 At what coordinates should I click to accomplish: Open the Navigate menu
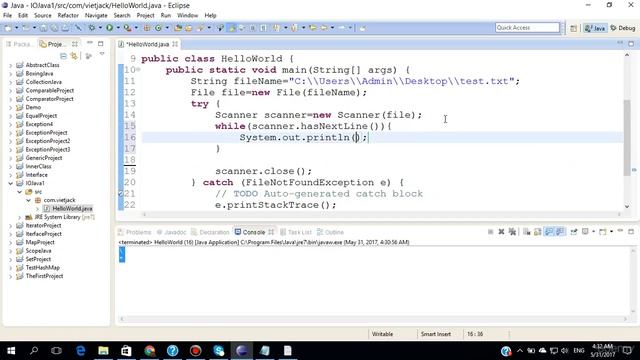tap(96, 16)
